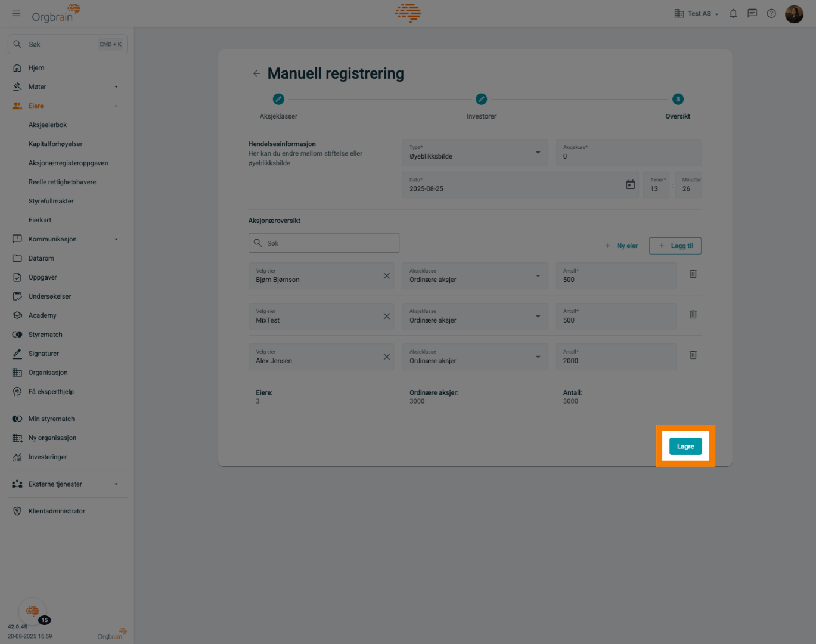This screenshot has width=816, height=644.
Task: Open Eierkart in the sidebar
Action: [40, 221]
